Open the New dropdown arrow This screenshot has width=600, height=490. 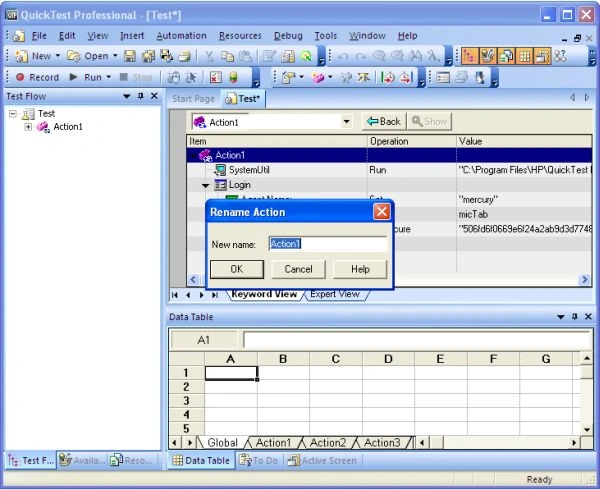tap(57, 56)
